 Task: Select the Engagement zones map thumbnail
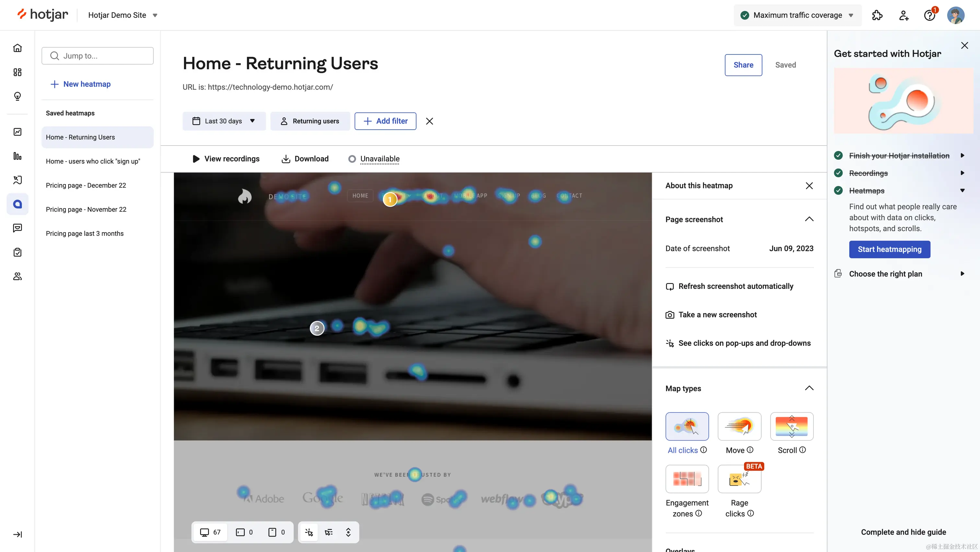(x=687, y=479)
